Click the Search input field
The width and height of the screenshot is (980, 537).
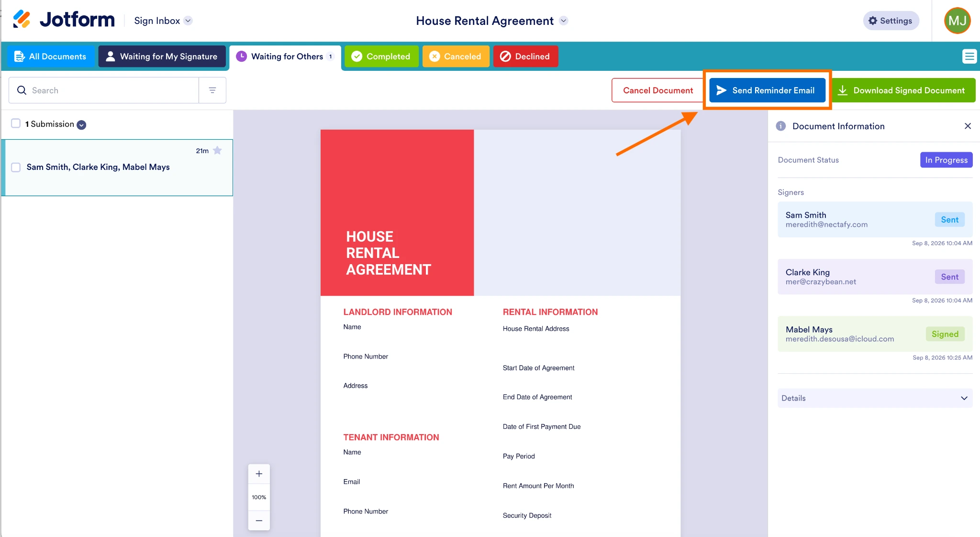[x=104, y=90]
